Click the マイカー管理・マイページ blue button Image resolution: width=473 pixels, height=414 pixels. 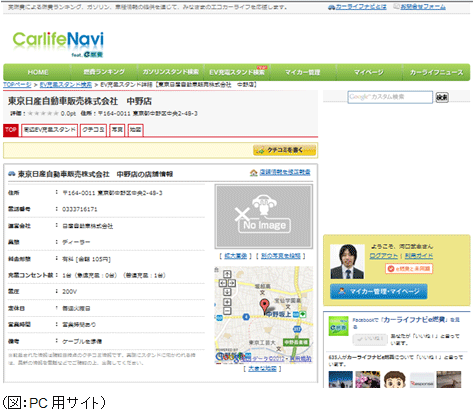pyautogui.click(x=378, y=291)
